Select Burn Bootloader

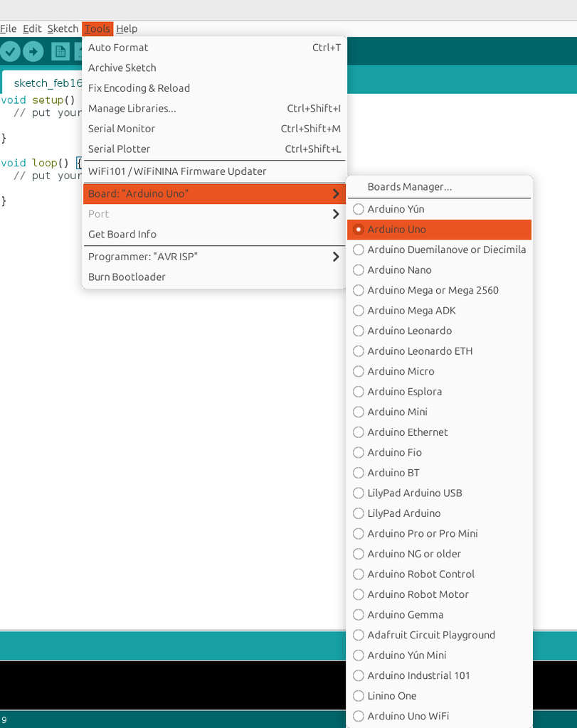pyautogui.click(x=214, y=277)
